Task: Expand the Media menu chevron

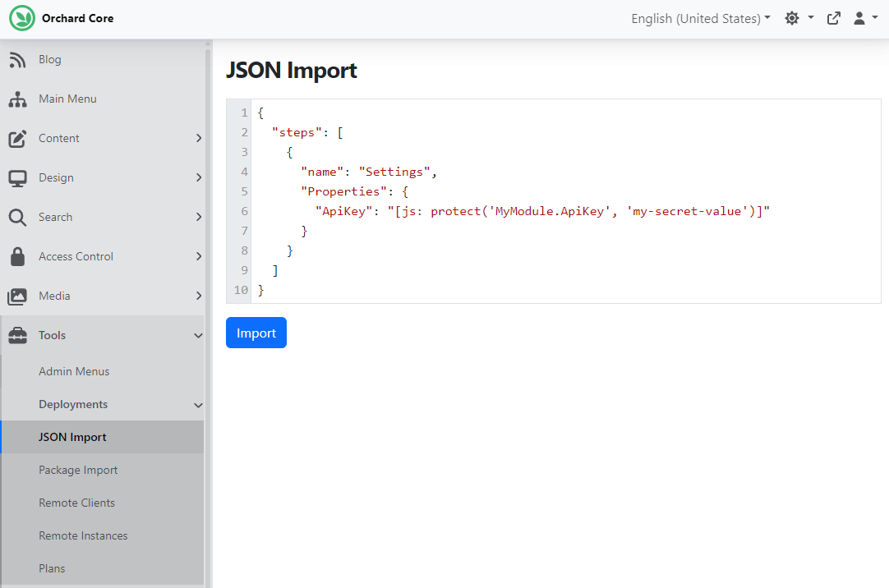Action: coord(199,296)
